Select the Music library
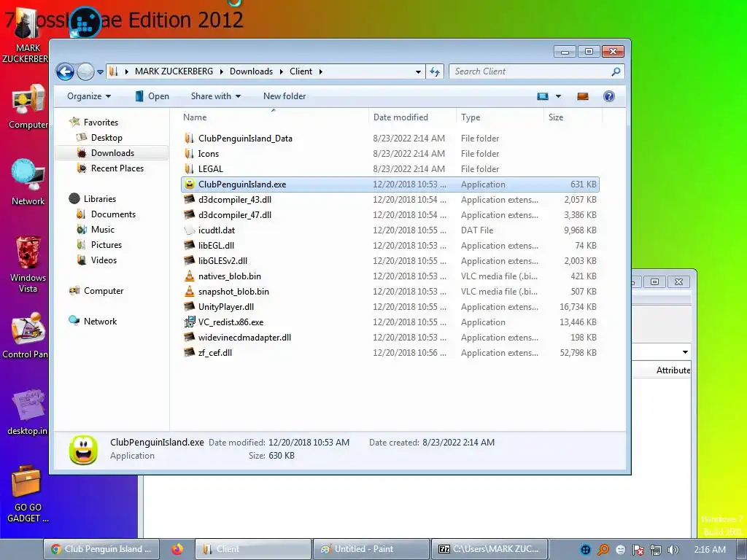This screenshot has width=747, height=560. pos(102,230)
